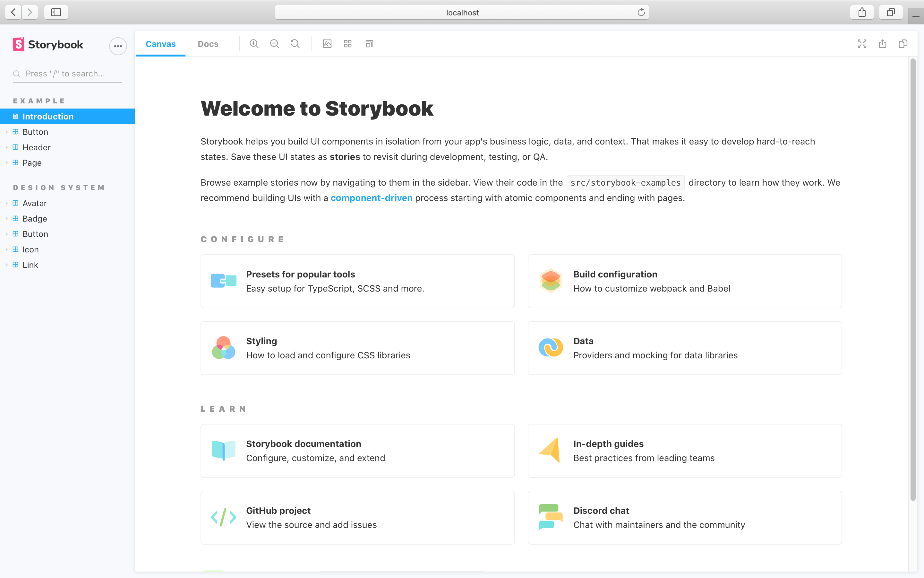
Task: Select the Introduction sidebar item
Action: coord(67,116)
